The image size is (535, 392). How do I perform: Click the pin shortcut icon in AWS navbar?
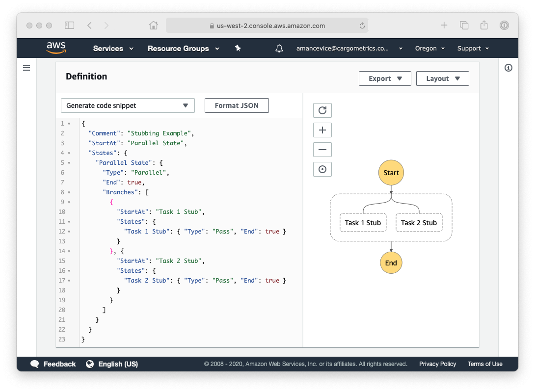point(238,48)
